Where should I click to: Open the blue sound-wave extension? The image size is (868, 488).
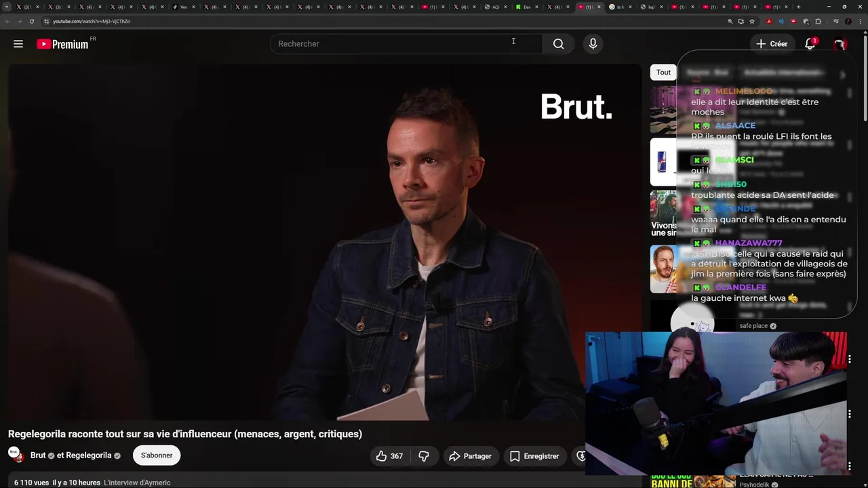[x=781, y=21]
